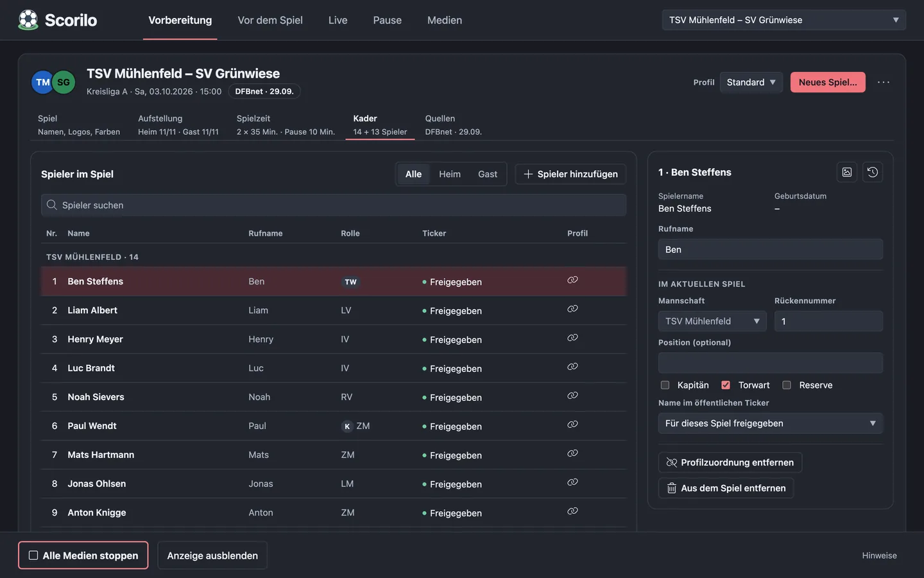Click profile link icon for Liam Albert
This screenshot has width=924, height=578.
(572, 309)
